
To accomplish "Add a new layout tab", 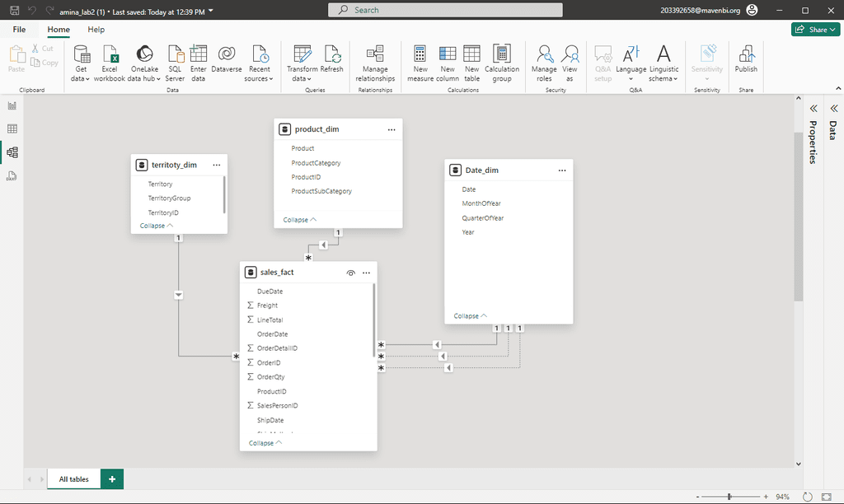I will (x=112, y=479).
